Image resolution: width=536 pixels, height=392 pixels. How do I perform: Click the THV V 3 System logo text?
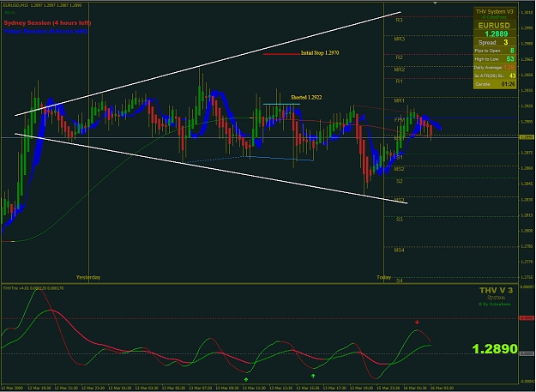[x=496, y=293]
